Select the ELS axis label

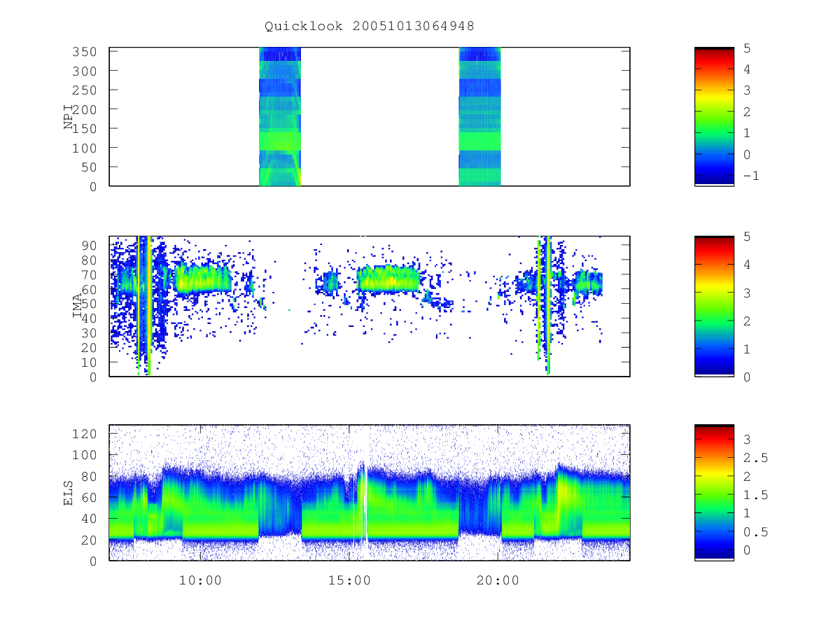(x=69, y=493)
